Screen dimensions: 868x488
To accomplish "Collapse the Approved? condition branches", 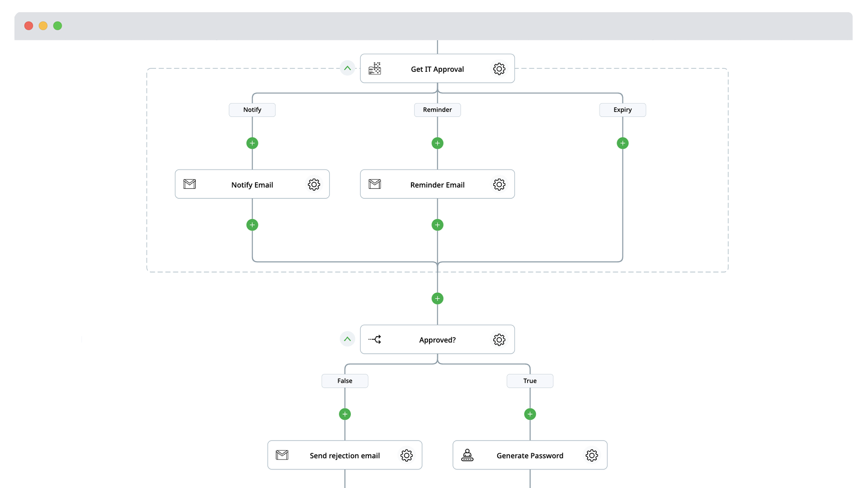I will pos(347,339).
